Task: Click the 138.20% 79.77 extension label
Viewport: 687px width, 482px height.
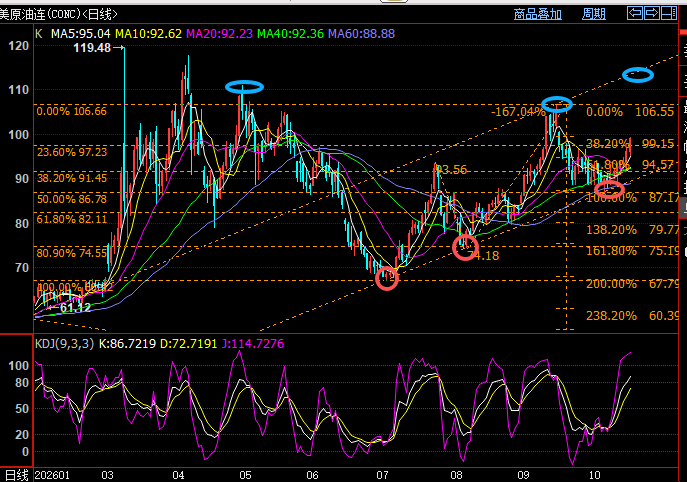Action: (x=633, y=230)
